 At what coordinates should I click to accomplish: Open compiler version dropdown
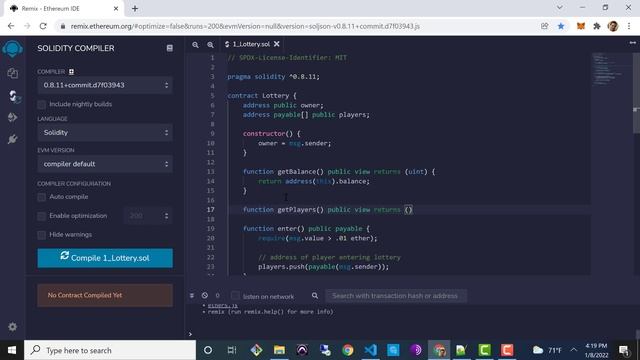[105, 85]
